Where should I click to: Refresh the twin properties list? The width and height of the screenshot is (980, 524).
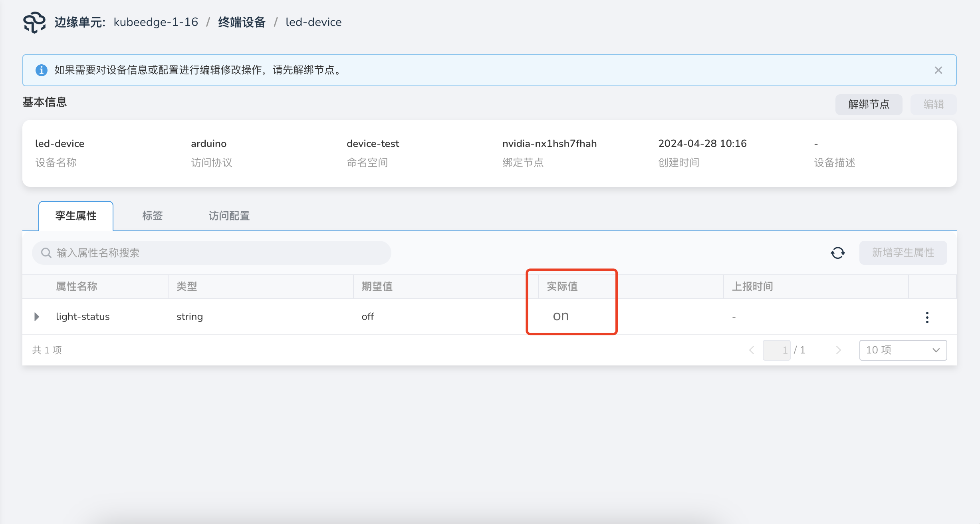pyautogui.click(x=837, y=253)
